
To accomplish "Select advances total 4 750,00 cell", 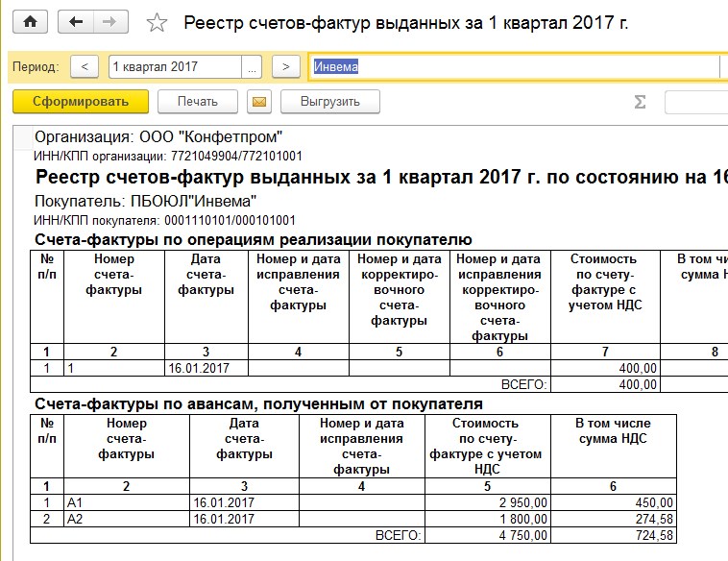I will [x=488, y=535].
